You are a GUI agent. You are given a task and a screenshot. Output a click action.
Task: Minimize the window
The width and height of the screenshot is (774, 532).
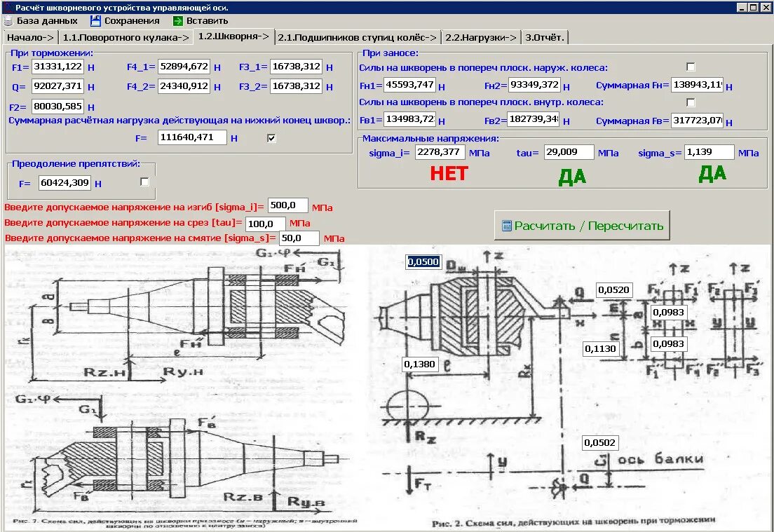742,8
